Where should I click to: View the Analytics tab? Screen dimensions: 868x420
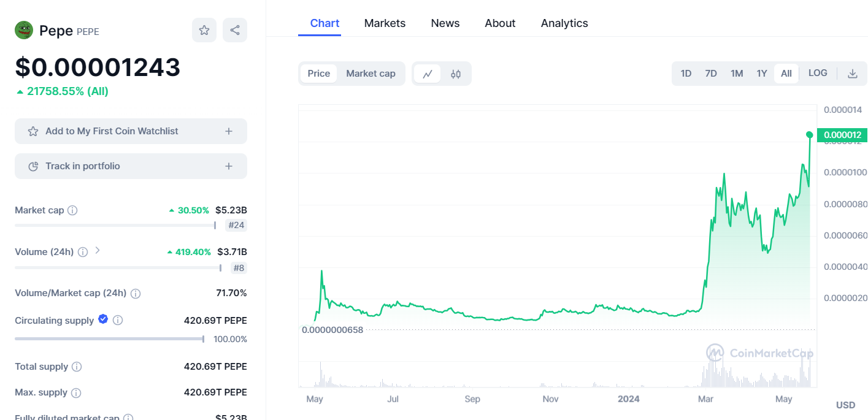click(564, 23)
